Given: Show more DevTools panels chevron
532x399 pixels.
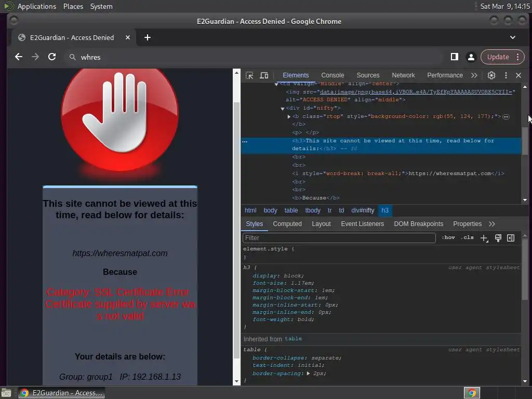Looking at the screenshot, I should click(474, 75).
